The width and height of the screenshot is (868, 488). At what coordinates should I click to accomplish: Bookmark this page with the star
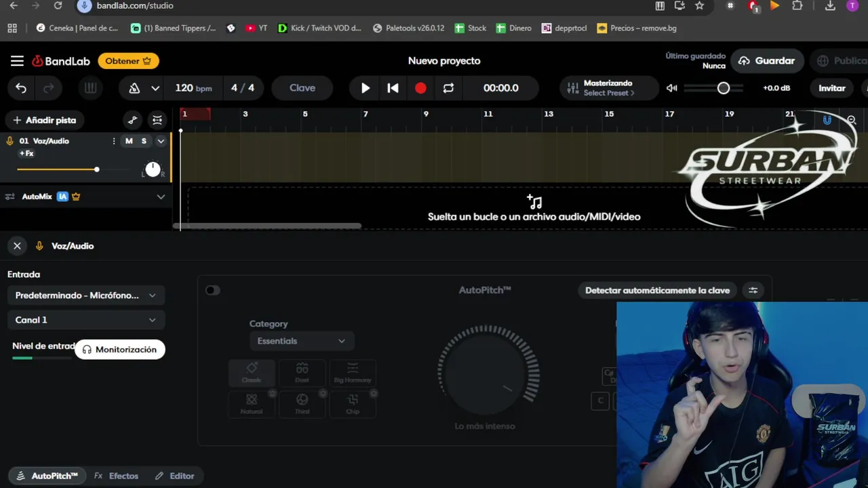pos(699,5)
